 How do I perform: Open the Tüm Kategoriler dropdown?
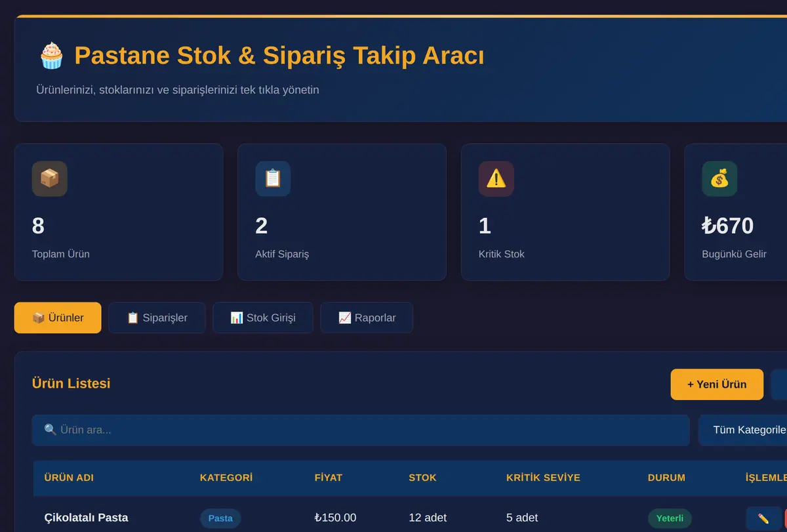pyautogui.click(x=743, y=430)
